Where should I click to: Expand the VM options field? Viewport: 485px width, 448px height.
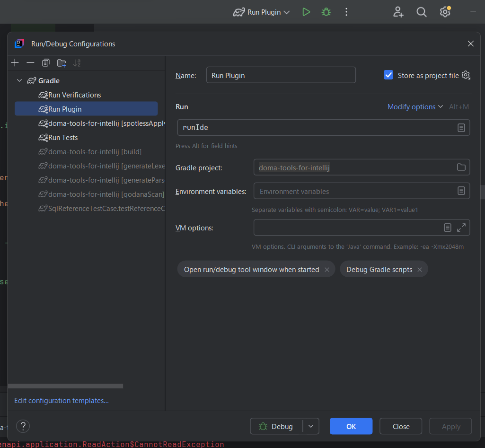pos(461,228)
